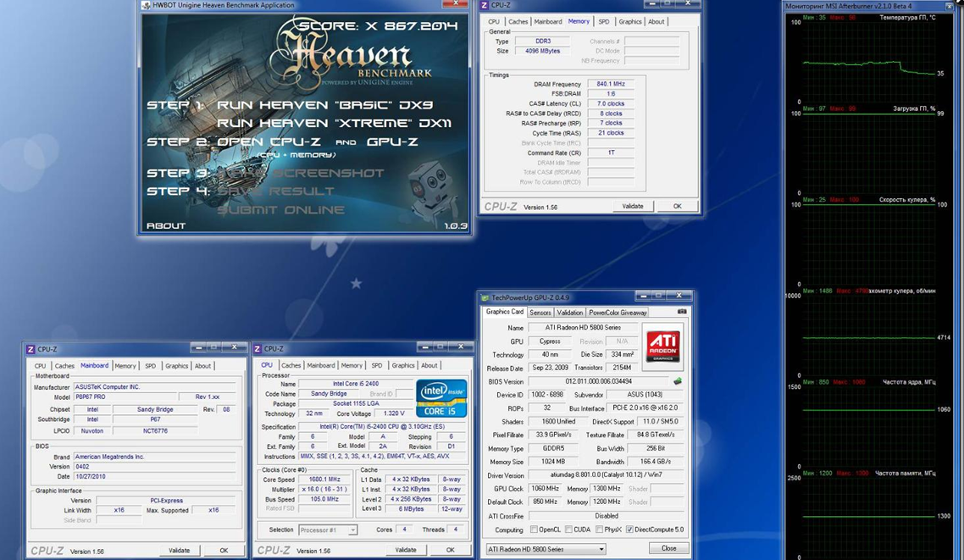964x560 pixels.
Task: Switch to the Sensors tab in GPU-Z
Action: coord(540,313)
